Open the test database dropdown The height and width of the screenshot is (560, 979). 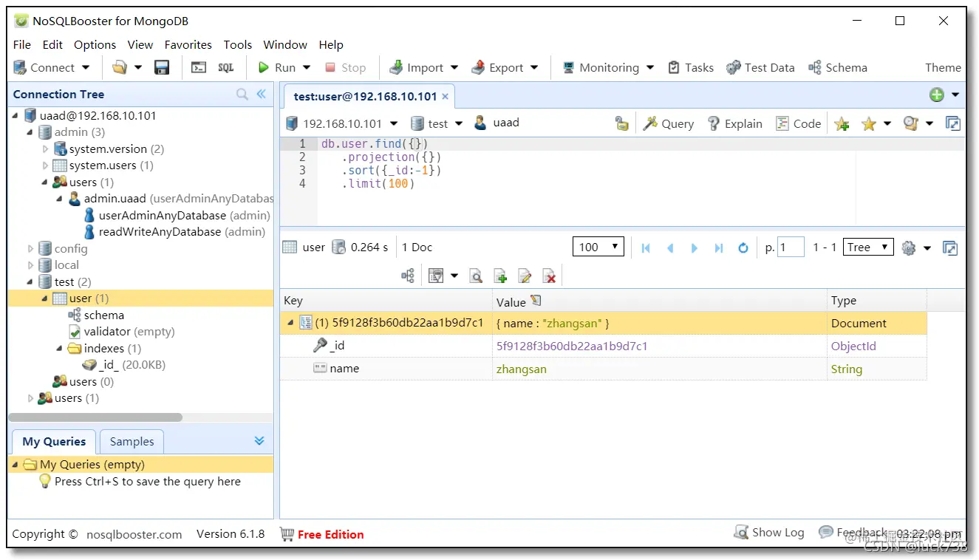[459, 123]
